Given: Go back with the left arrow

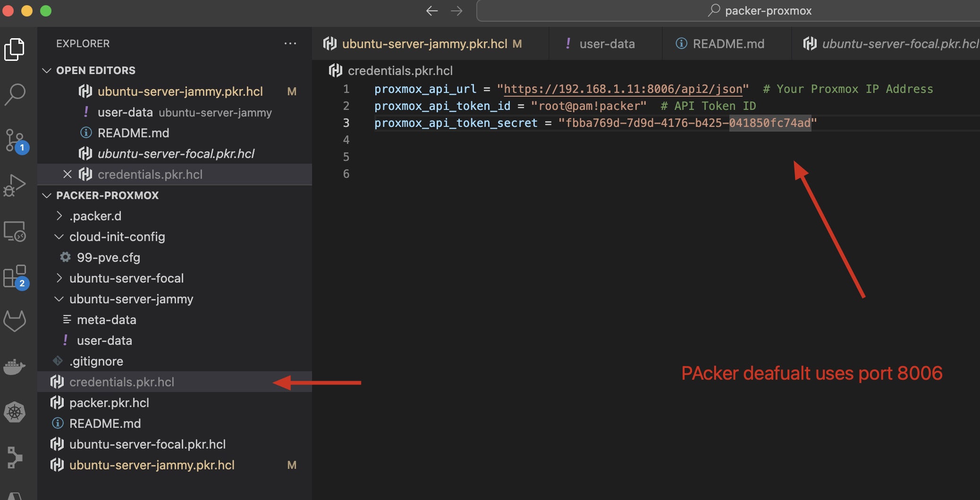Looking at the screenshot, I should tap(431, 11).
